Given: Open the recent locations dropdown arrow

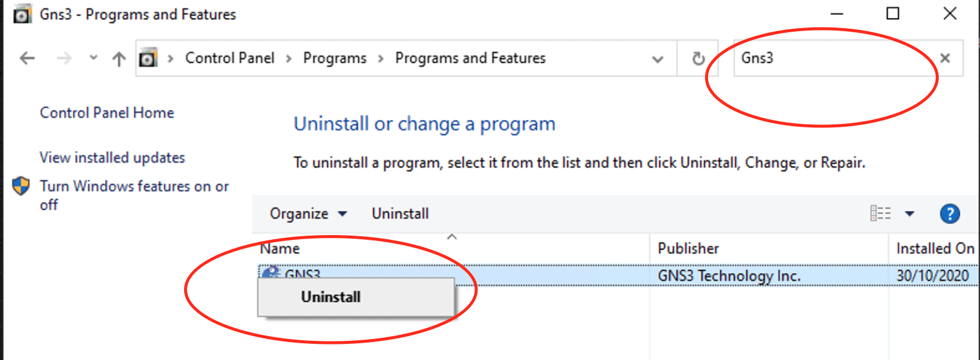Looking at the screenshot, I should [x=93, y=58].
